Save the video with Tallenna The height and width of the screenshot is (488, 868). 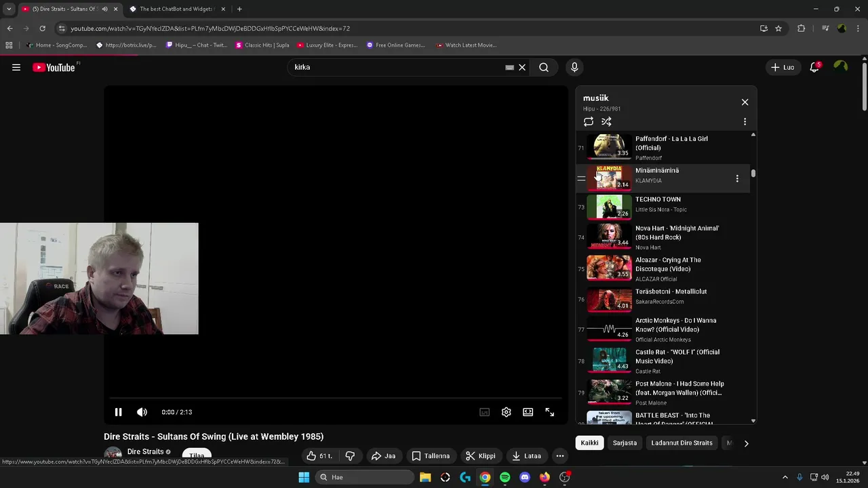coord(431,456)
